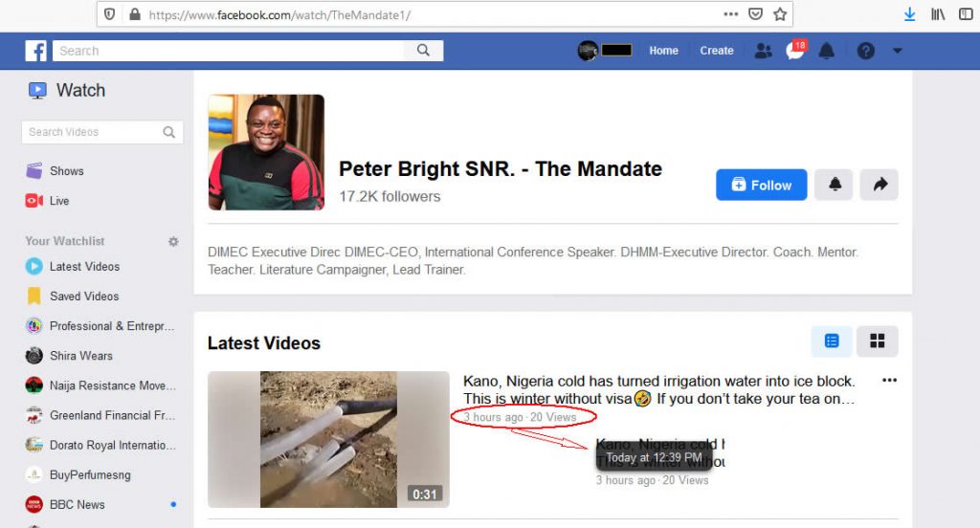Click the padlock site info icon
Viewport: 980px width, 528px height.
tap(134, 14)
